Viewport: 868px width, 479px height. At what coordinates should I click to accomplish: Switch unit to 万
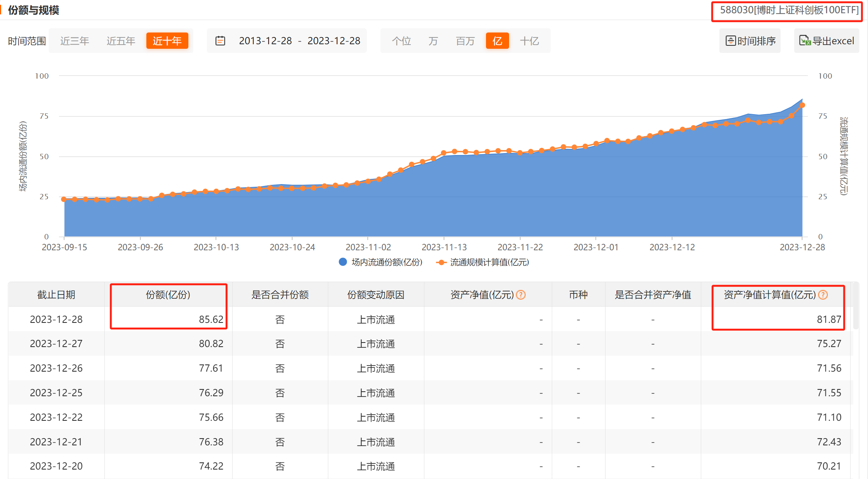[433, 41]
